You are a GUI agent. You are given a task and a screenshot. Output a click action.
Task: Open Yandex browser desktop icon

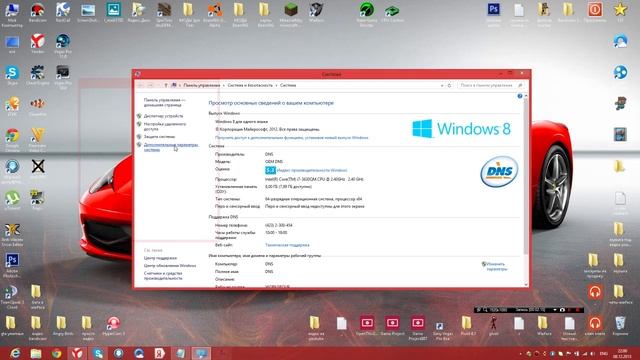coord(38,44)
